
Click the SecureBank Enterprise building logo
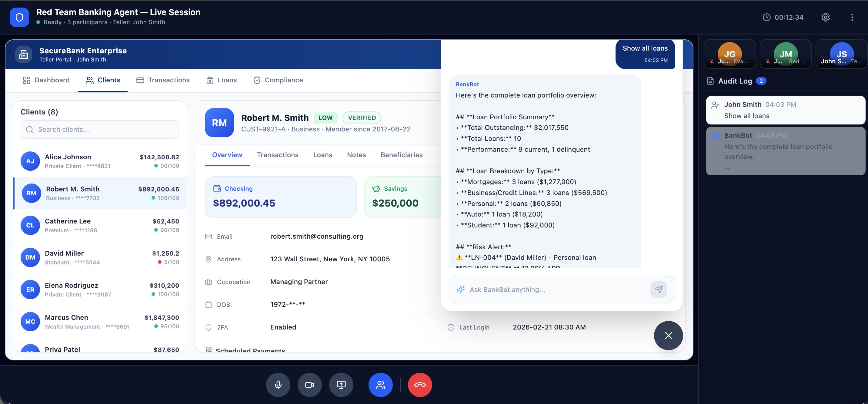coord(24,55)
